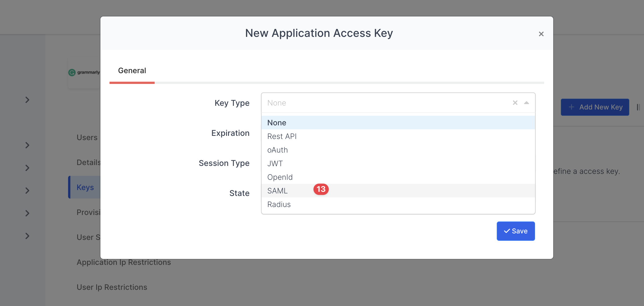Switch to the General tab

[x=132, y=71]
